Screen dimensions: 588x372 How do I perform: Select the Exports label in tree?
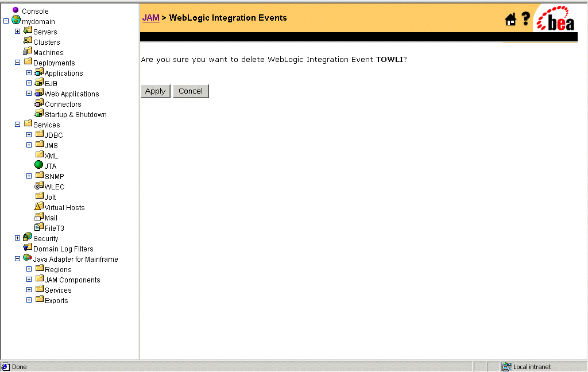pyautogui.click(x=56, y=301)
